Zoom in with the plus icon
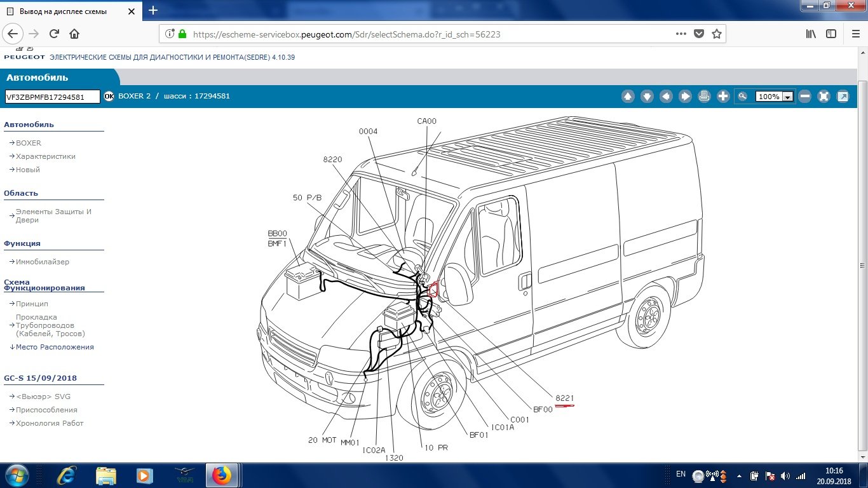This screenshot has width=868, height=488. pos(723,97)
